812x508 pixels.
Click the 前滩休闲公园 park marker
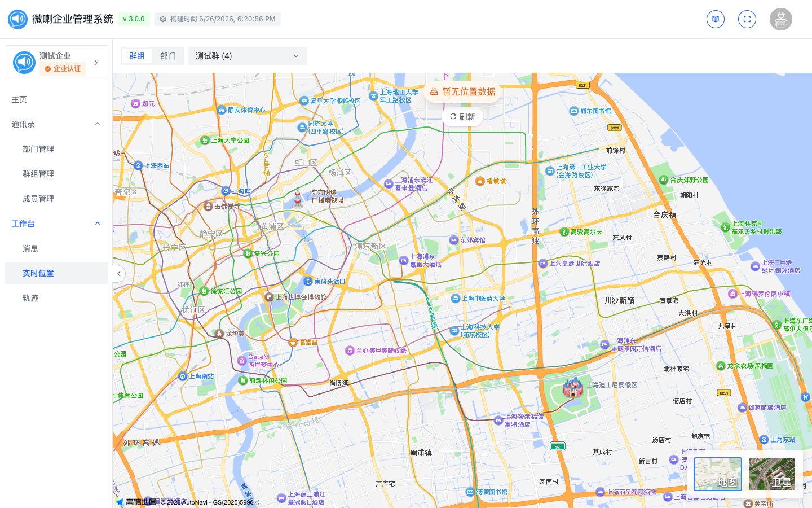(x=242, y=380)
